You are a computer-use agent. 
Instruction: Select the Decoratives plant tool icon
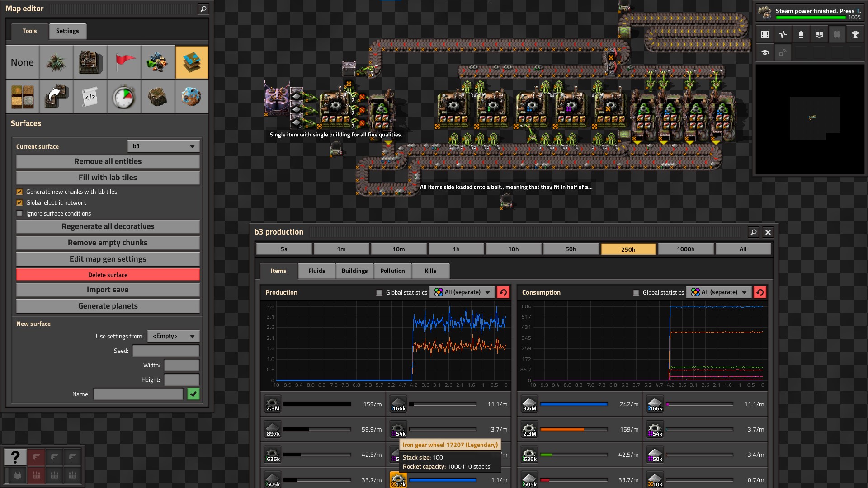coord(56,62)
